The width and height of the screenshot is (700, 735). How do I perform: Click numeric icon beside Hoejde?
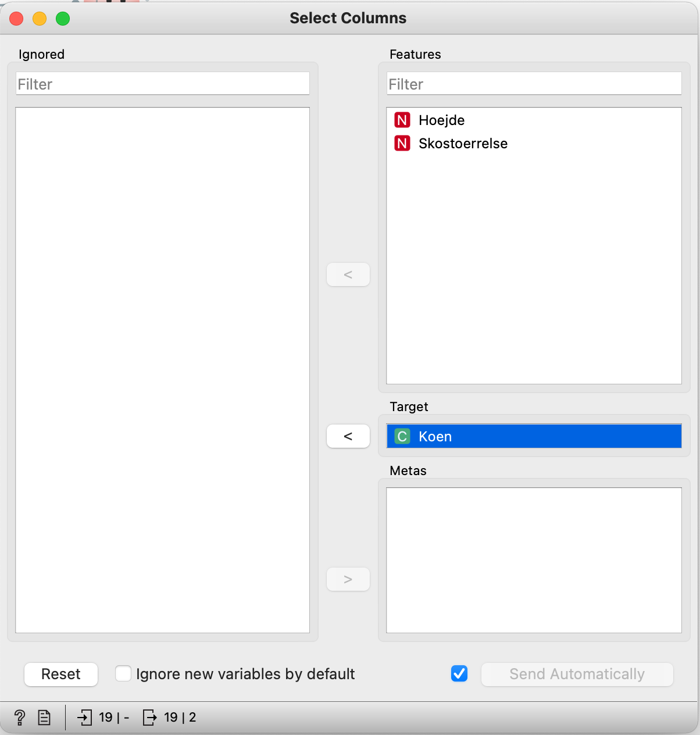click(402, 120)
